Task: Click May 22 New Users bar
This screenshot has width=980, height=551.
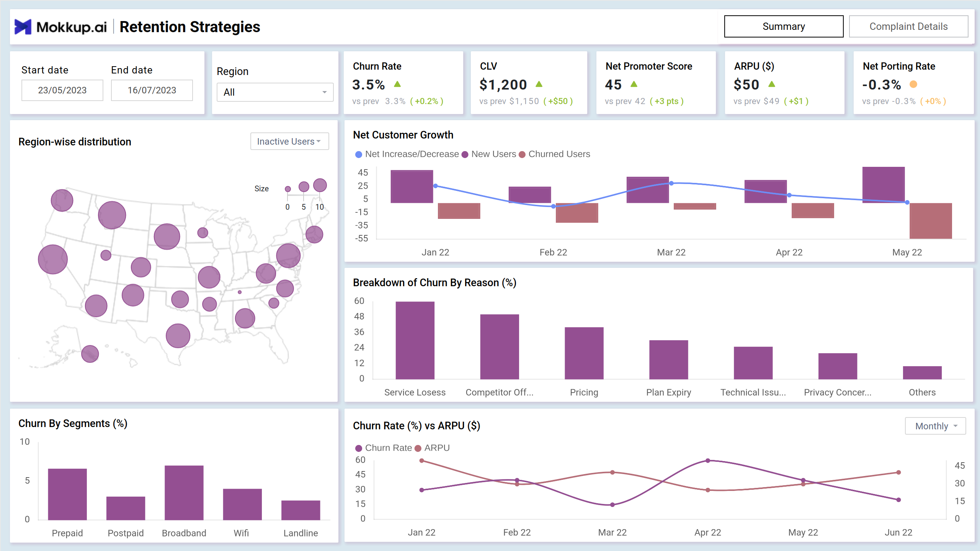Action: [884, 185]
